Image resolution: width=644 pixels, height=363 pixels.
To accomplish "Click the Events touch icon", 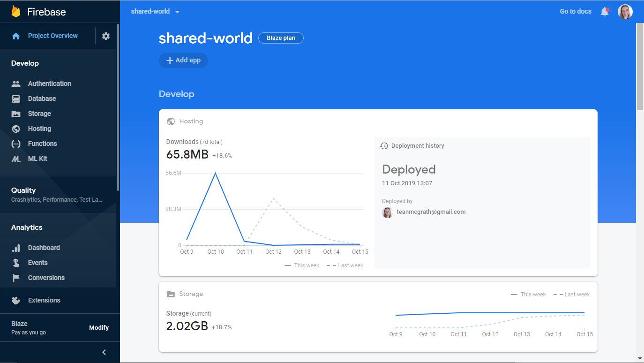I will click(16, 263).
